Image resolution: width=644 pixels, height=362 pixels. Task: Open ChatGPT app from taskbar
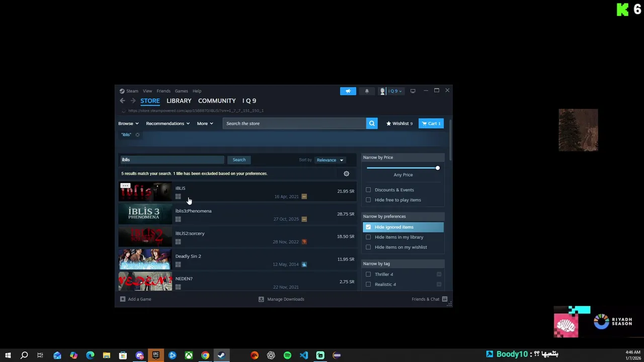[271, 355]
